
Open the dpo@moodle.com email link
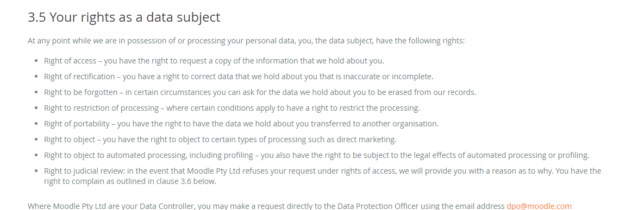coord(539,206)
